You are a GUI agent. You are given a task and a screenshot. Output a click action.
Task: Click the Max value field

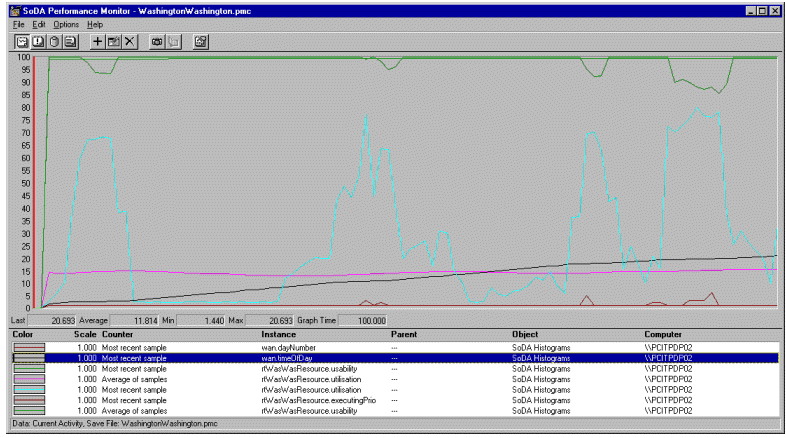pos(269,321)
